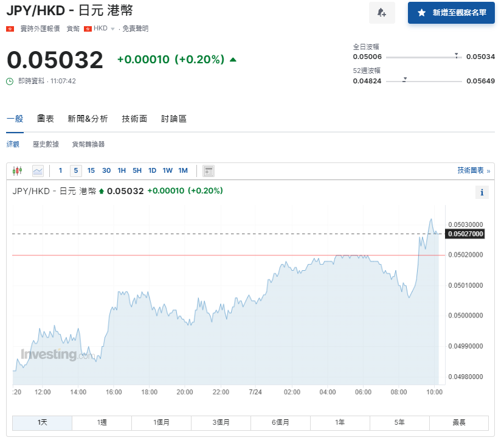Click the Hong Kong flag icon near HKD
504x446 pixels.
[x=89, y=28]
